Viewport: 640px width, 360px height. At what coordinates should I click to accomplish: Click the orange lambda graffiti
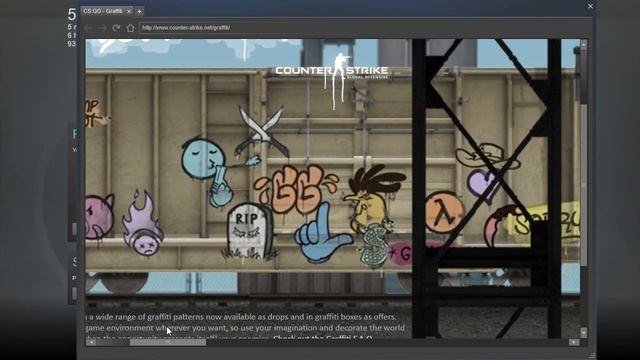[x=444, y=212]
